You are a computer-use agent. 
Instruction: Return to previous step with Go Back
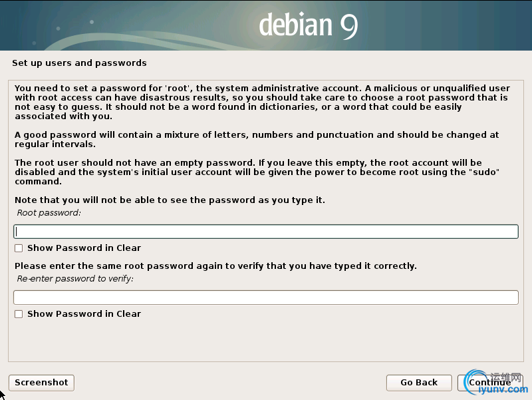click(x=419, y=383)
